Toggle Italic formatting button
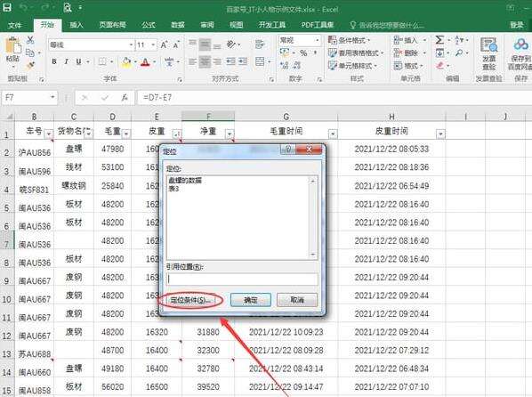The width and height of the screenshot is (532, 397). (x=67, y=61)
